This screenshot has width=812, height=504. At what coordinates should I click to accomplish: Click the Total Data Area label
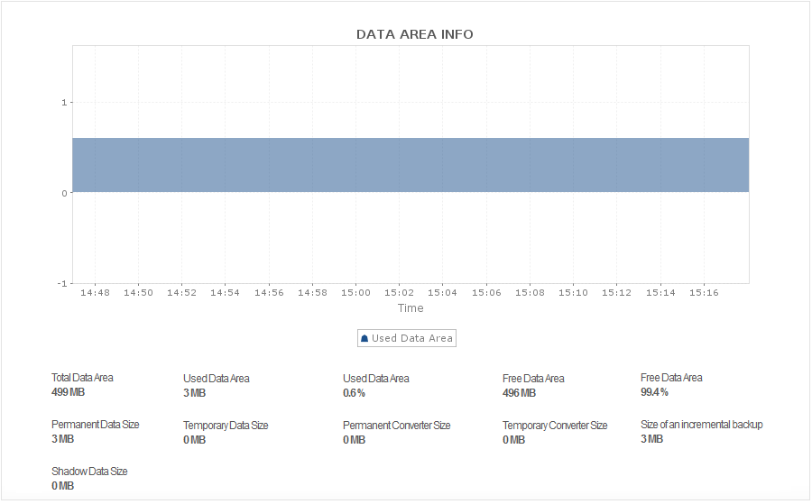82,378
